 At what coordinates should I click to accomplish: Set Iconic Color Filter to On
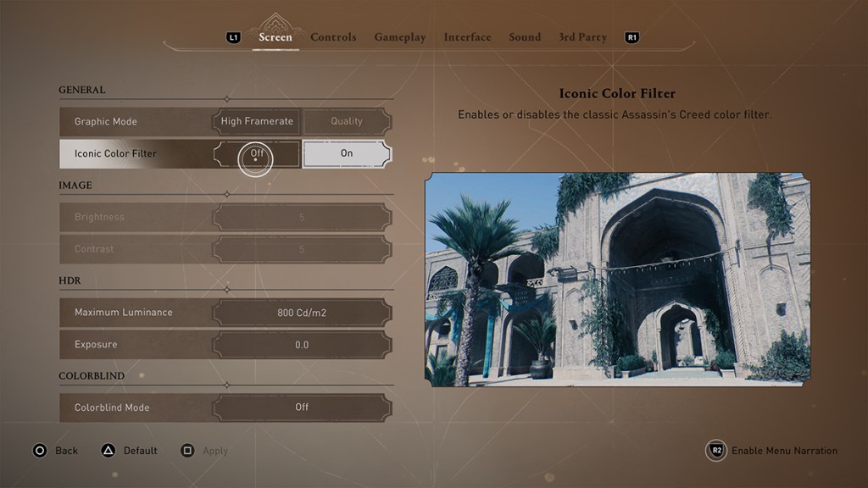point(347,153)
